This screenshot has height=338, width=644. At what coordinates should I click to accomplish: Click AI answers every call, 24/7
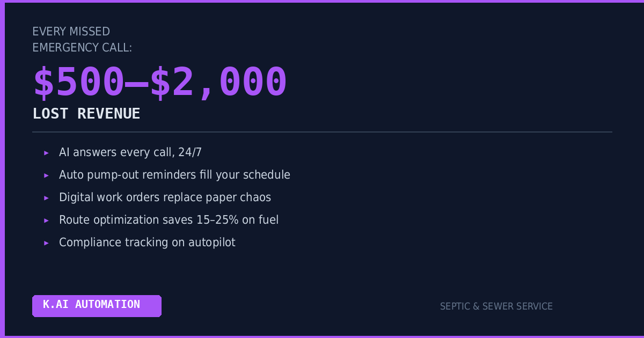click(130, 152)
